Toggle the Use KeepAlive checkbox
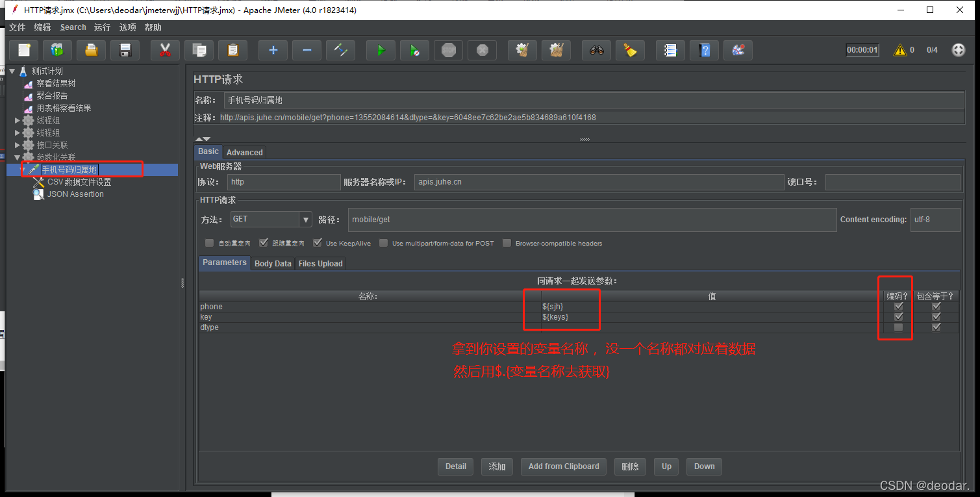Viewport: 980px width, 497px height. (318, 243)
